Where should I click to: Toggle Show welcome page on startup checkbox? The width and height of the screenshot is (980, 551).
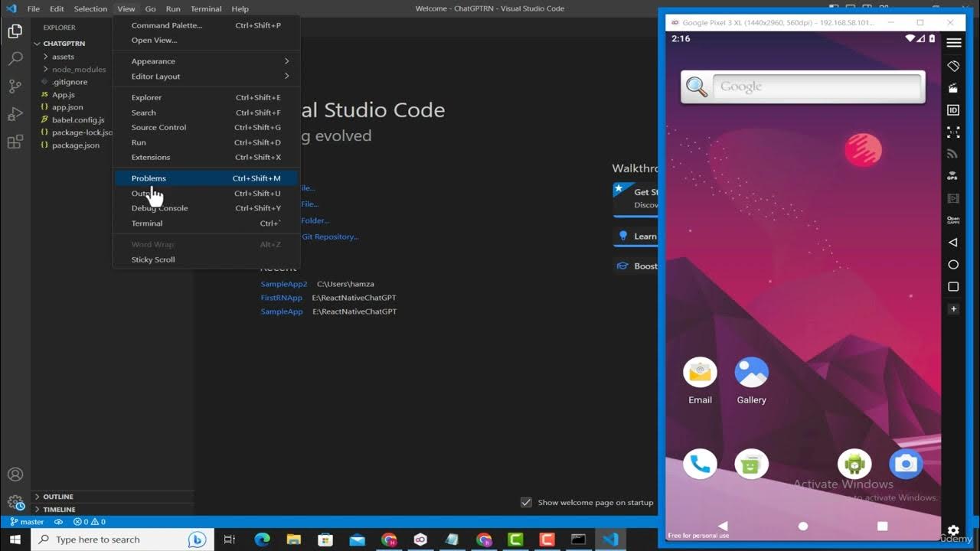(x=526, y=502)
